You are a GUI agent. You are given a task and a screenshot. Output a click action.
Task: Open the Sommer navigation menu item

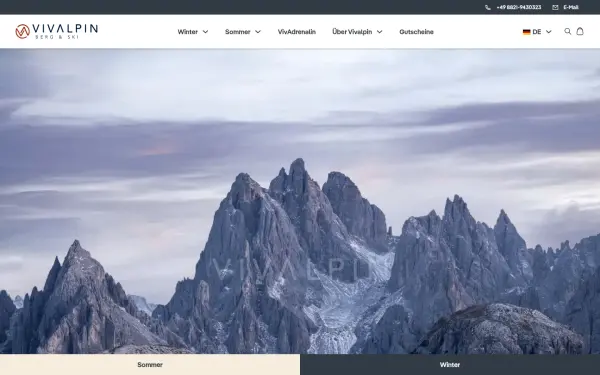[x=238, y=32]
